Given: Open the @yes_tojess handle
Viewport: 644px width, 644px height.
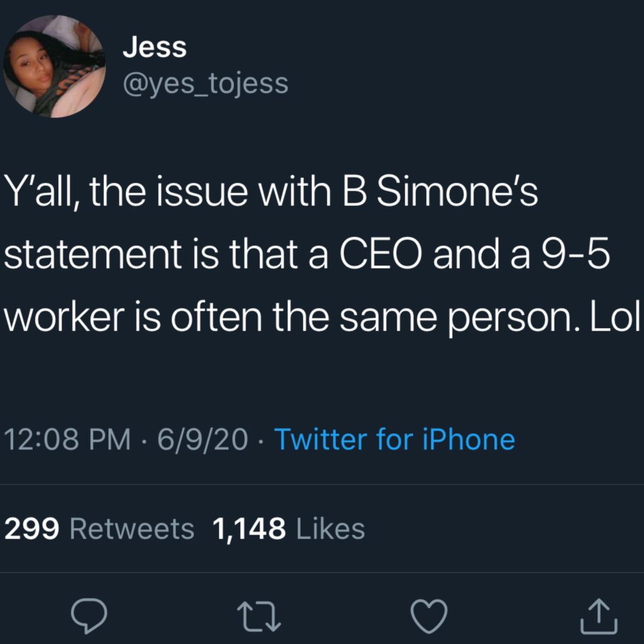Looking at the screenshot, I should point(205,83).
